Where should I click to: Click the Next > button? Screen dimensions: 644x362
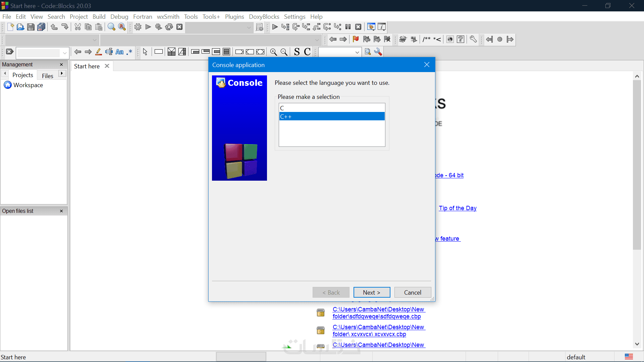(x=372, y=292)
